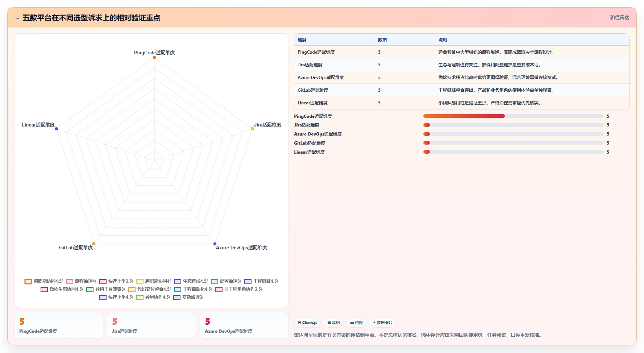The height and width of the screenshot is (353, 644).
Task: Click the value 5 beside Linear progress bar
Action: [x=608, y=152]
